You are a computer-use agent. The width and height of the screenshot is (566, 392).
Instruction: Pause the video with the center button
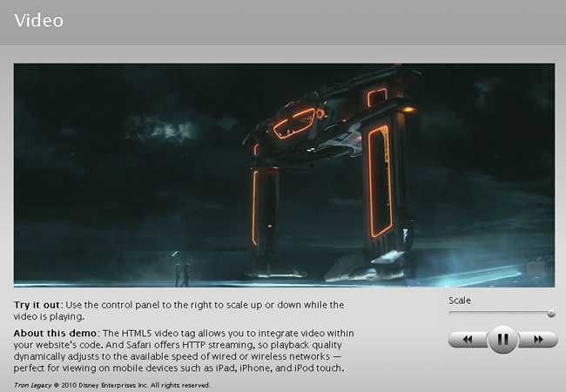(502, 340)
